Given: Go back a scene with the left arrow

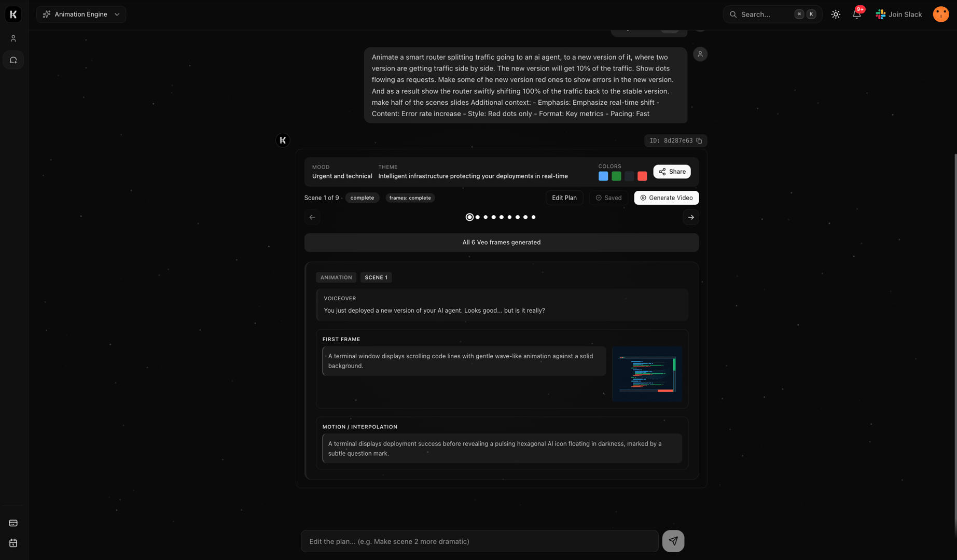Looking at the screenshot, I should pos(312,217).
